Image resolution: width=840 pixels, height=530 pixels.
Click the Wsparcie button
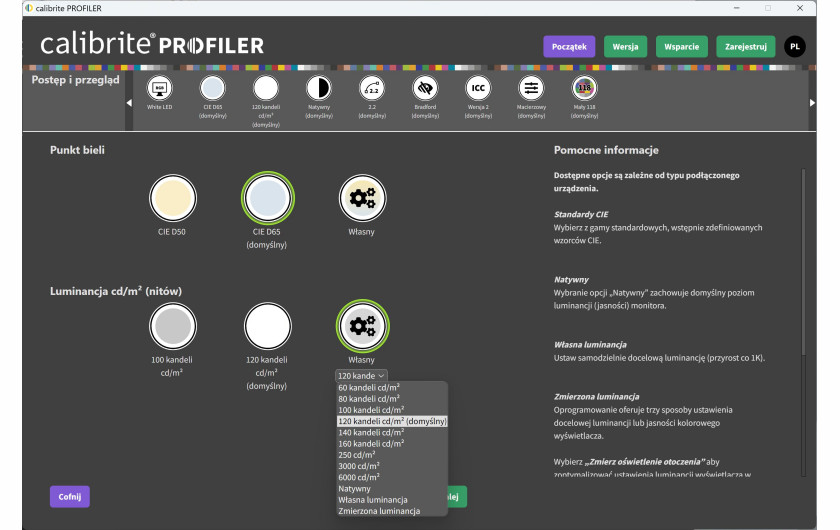point(681,47)
